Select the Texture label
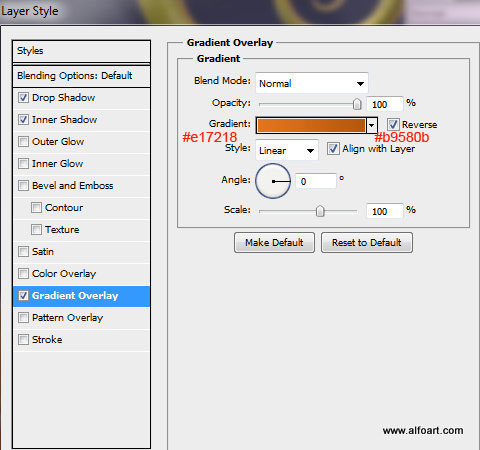 pyautogui.click(x=62, y=230)
